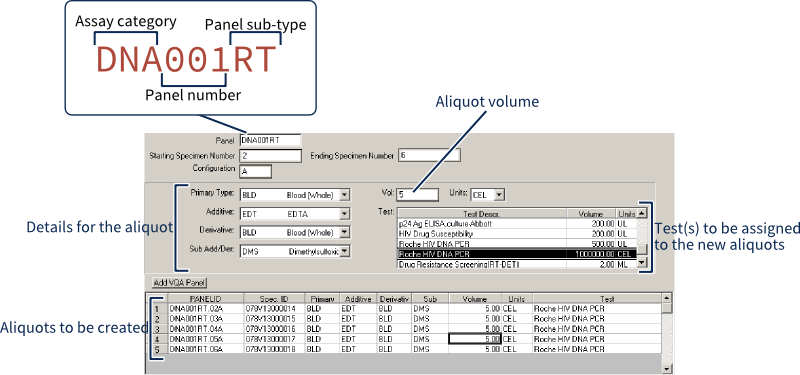Select volume cell of DNA001RT.05A row
800x375 pixels.
(x=474, y=339)
